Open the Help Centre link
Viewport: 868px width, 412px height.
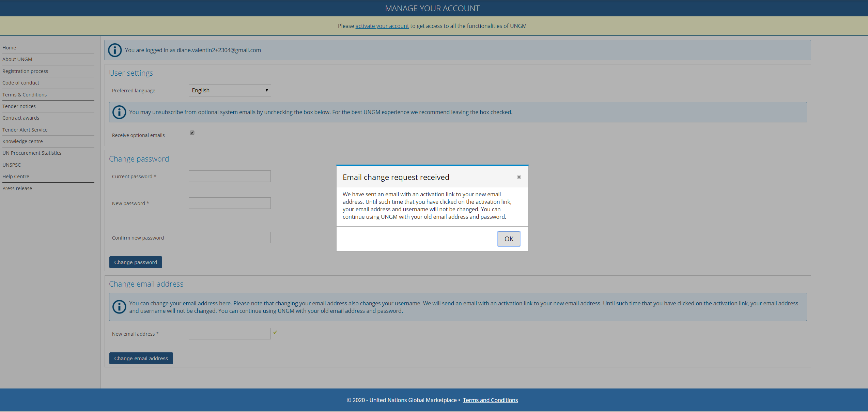[16, 177]
